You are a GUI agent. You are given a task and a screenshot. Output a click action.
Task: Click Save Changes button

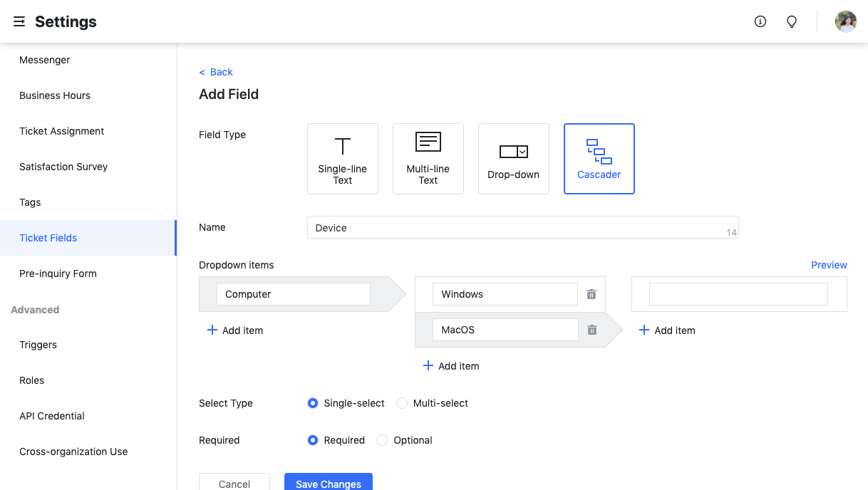click(x=329, y=481)
